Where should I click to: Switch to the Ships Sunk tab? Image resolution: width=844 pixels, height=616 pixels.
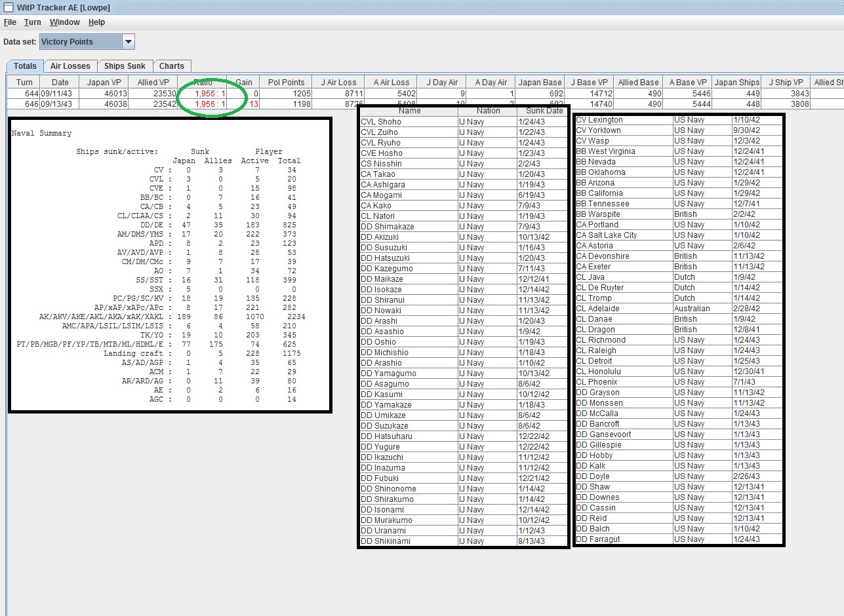(x=125, y=66)
